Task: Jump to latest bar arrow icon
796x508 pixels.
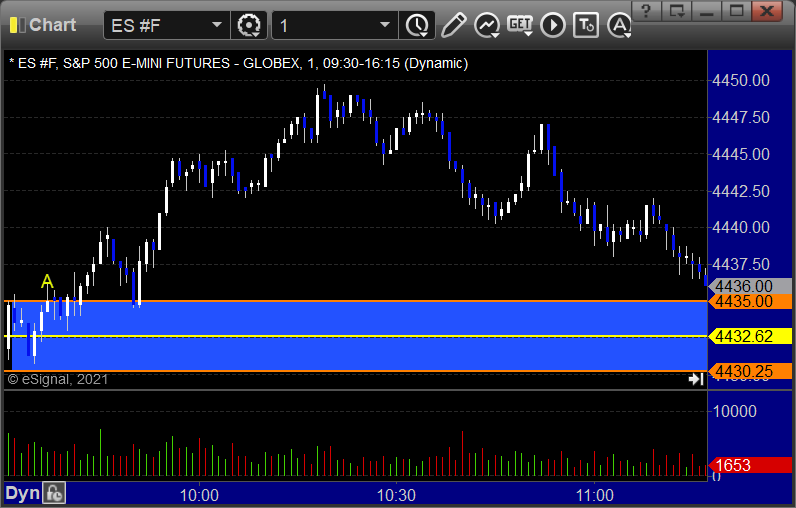Action: (x=695, y=379)
